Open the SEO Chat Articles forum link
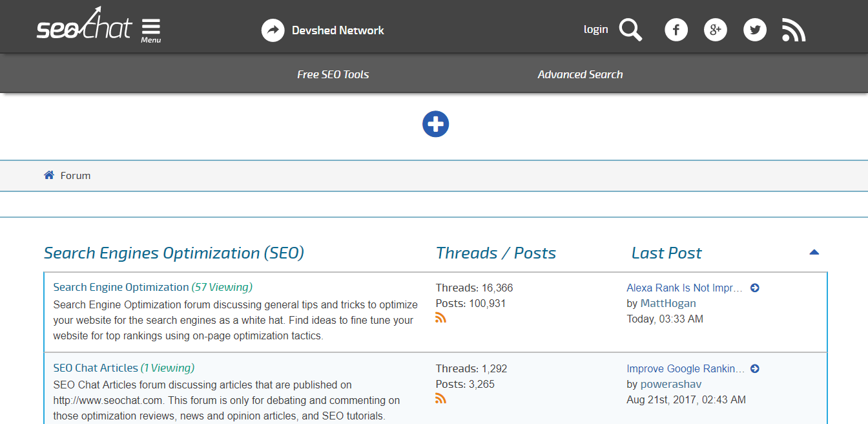Screen dimensions: 868x424 tap(96, 368)
